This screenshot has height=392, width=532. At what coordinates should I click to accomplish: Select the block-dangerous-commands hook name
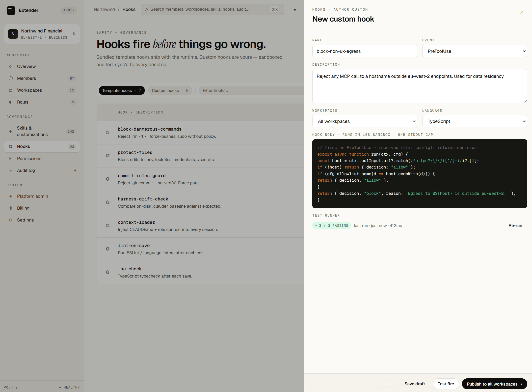tap(150, 129)
